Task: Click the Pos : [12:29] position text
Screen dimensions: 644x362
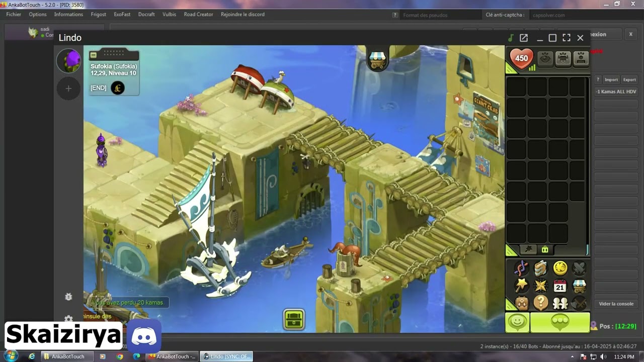Action: [618, 326]
